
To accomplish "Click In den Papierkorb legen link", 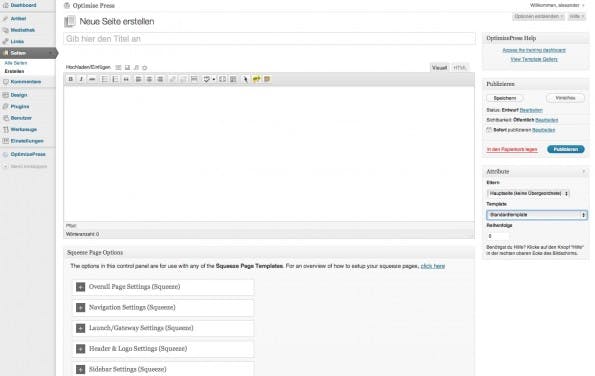I will click(512, 149).
